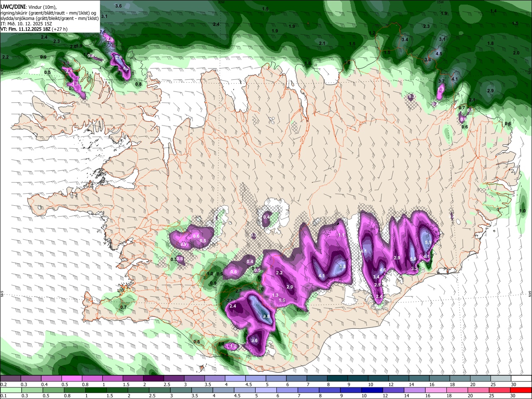Click the pale green first swatch, bottom legend row
532x399 pixels.
(11, 390)
